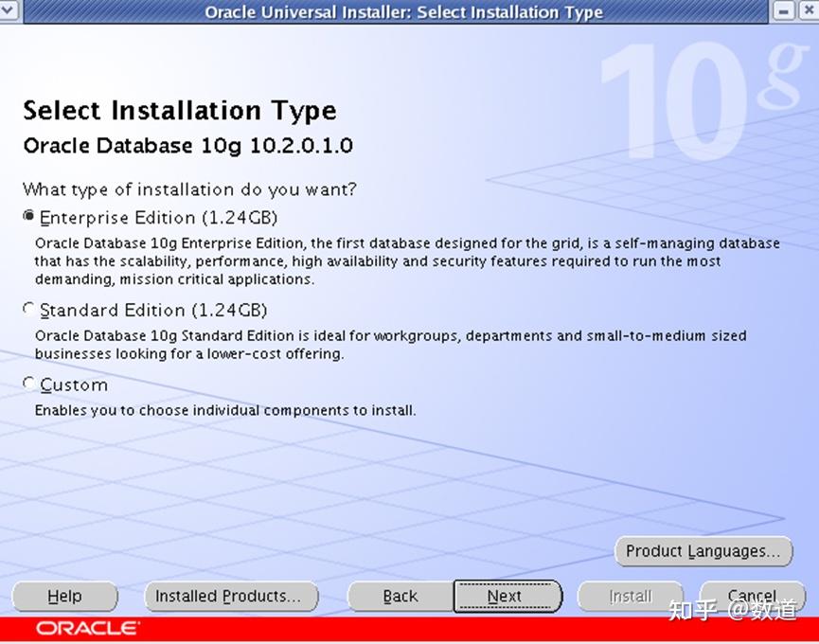Open the window menu chevron at top-left
The image size is (819, 644).
click(9, 11)
